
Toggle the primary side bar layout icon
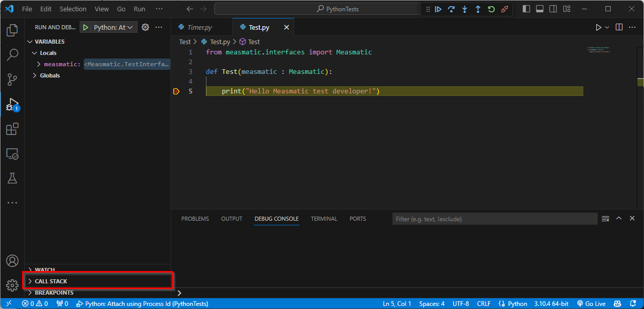click(526, 9)
